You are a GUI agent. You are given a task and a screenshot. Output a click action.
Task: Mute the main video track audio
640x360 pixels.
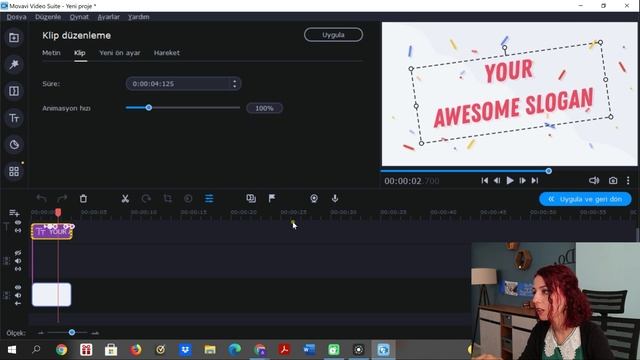click(x=18, y=296)
